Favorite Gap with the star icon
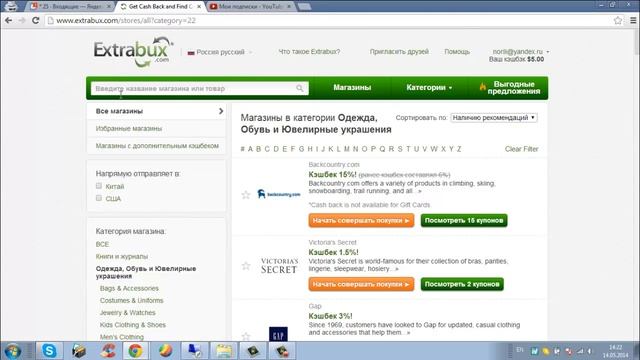640x360 pixels. point(246,336)
